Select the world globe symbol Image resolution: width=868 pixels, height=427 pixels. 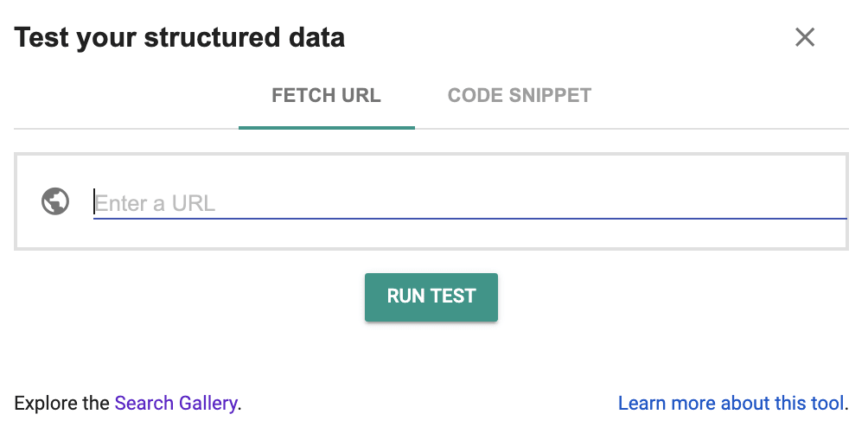pos(55,201)
